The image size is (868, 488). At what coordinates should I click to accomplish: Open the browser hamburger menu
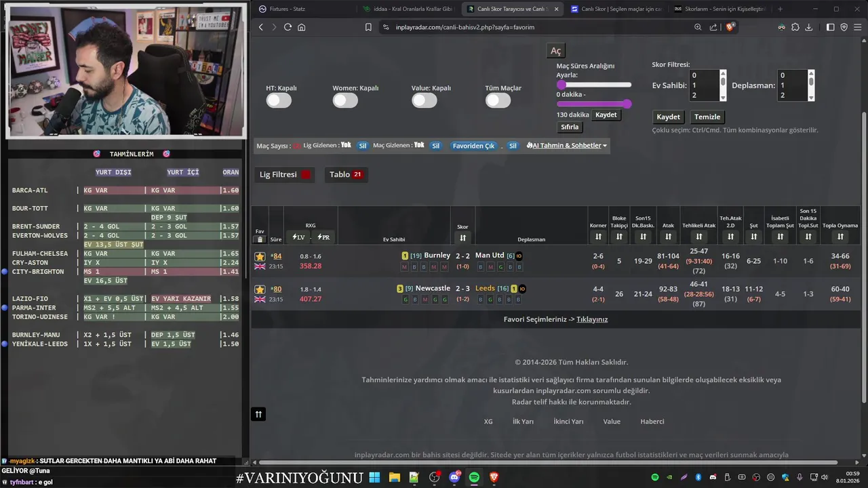click(857, 27)
